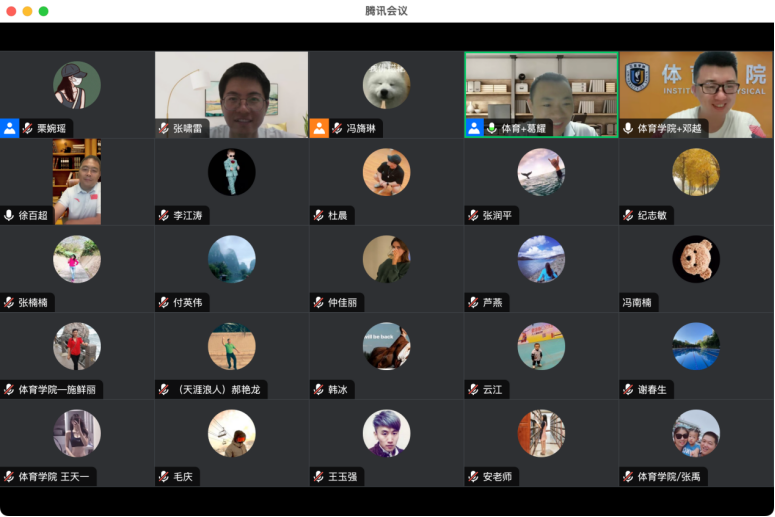Click 王玉强's avatar picture

point(386,433)
